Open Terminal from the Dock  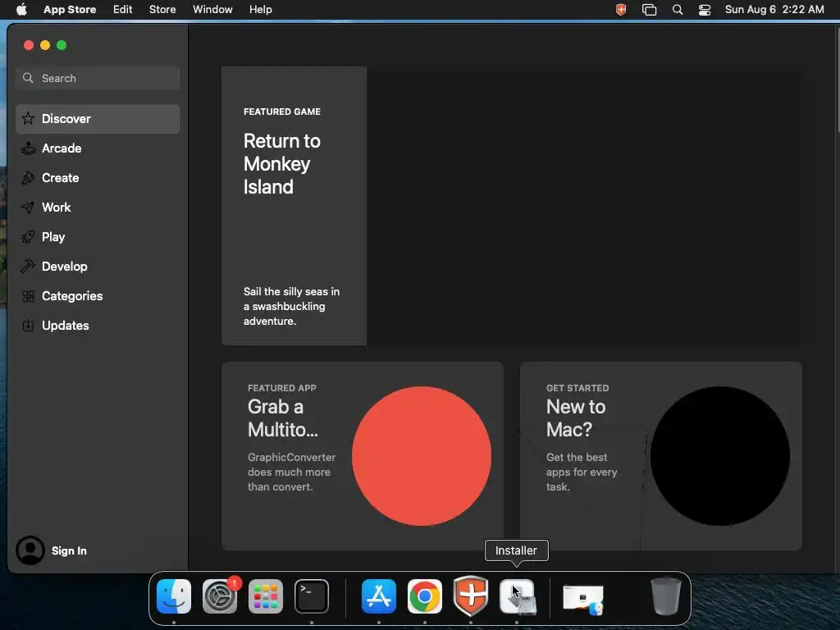(312, 596)
